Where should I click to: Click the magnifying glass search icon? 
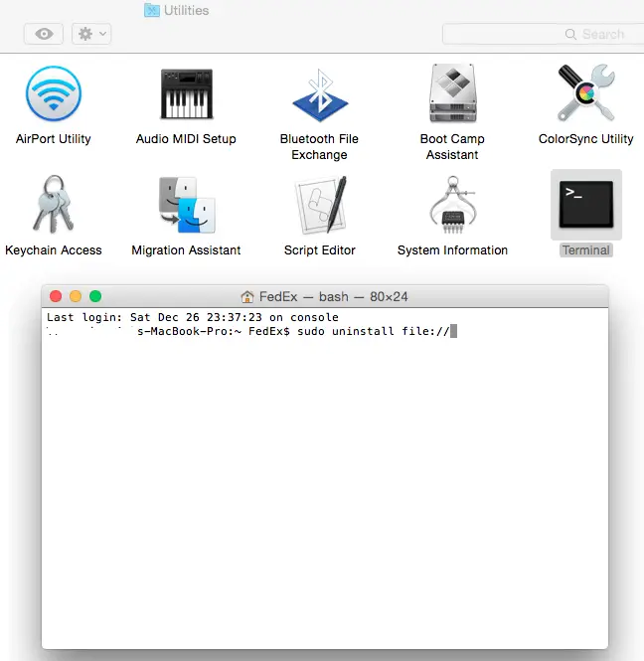570,34
